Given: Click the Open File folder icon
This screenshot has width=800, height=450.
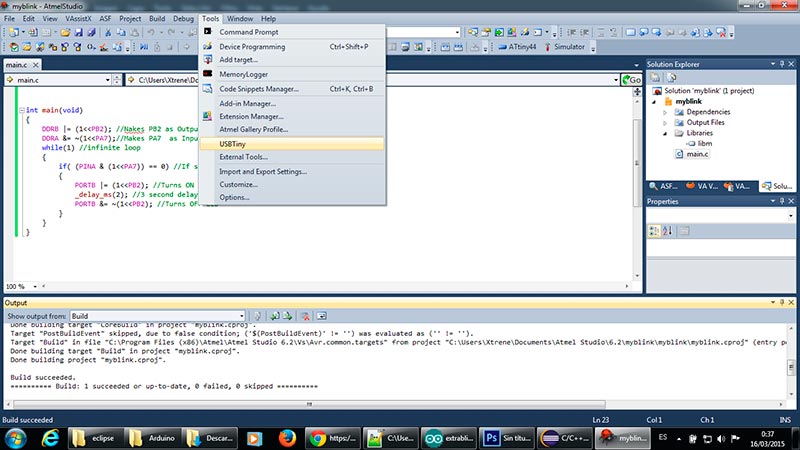Looking at the screenshot, I should coord(65,32).
